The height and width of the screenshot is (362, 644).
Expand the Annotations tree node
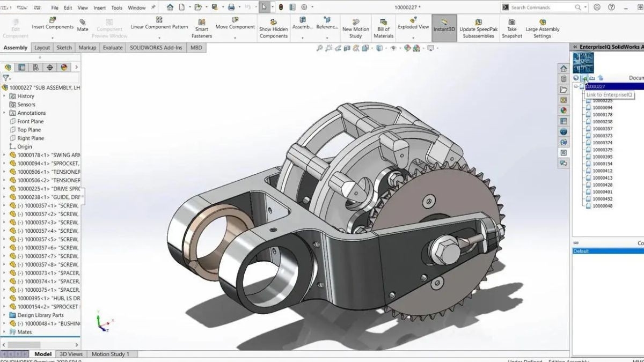coord(5,113)
